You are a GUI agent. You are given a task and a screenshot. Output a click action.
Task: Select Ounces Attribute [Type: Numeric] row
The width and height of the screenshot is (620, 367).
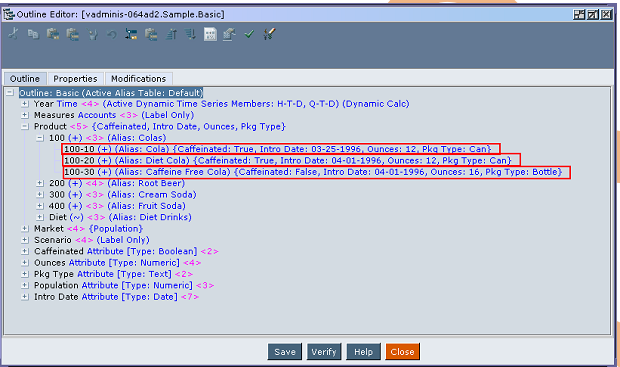tap(117, 263)
